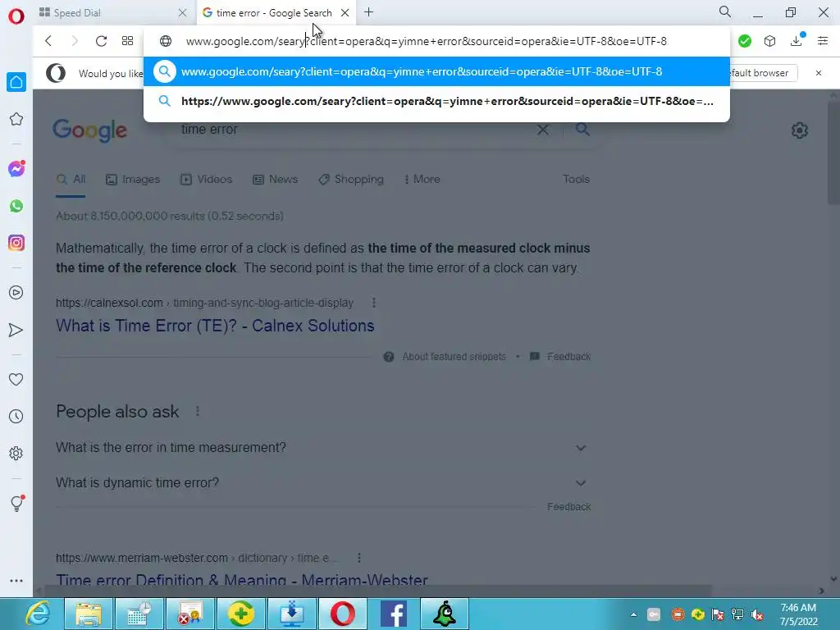This screenshot has height=630, width=840.
Task: Switch to Images results tab
Action: [133, 180]
